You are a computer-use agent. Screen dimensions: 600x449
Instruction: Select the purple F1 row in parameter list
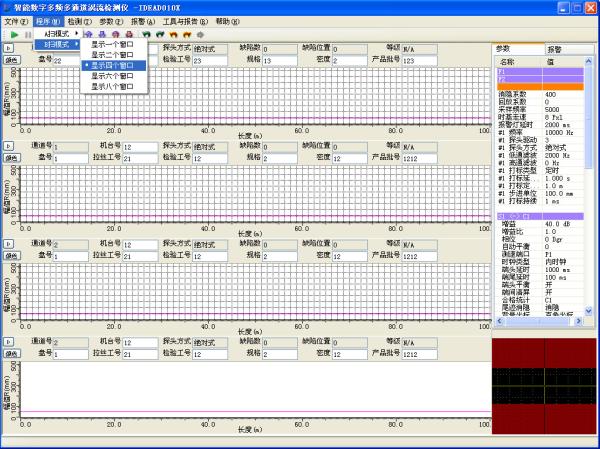[540, 72]
